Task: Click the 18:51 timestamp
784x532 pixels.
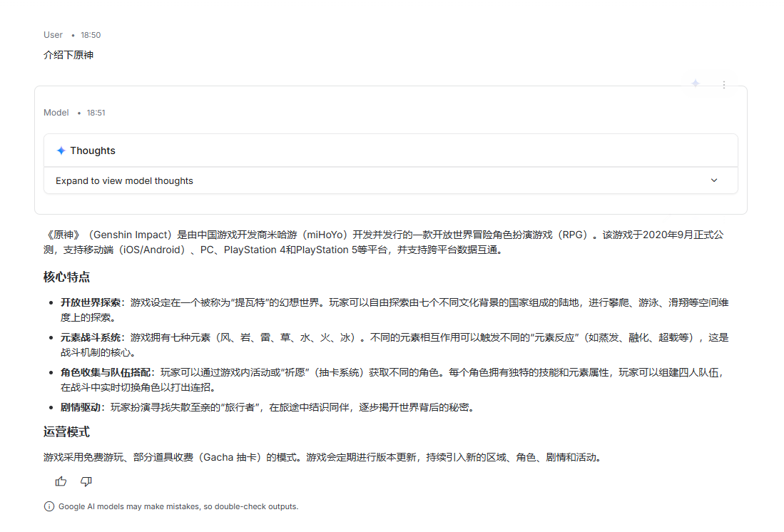Action: [96, 113]
